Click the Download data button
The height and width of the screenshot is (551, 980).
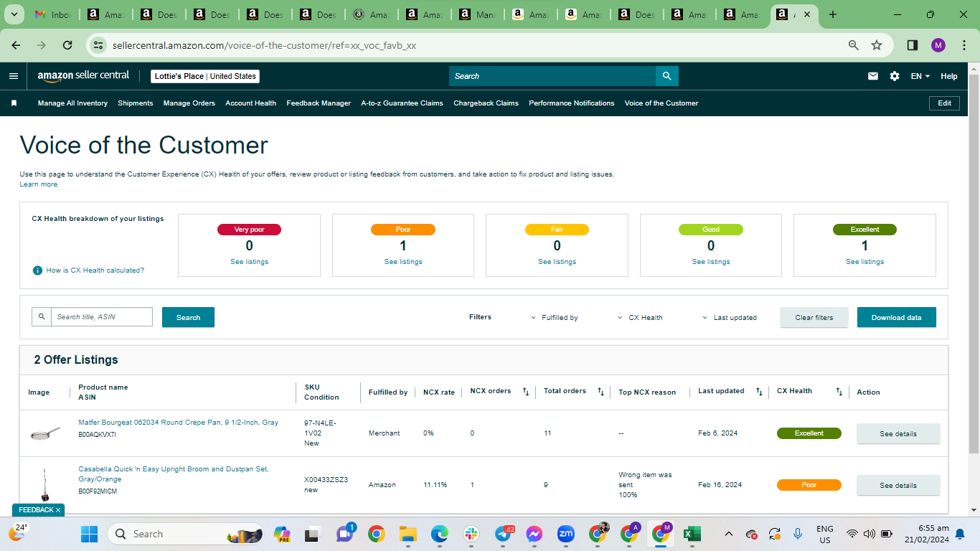(897, 317)
